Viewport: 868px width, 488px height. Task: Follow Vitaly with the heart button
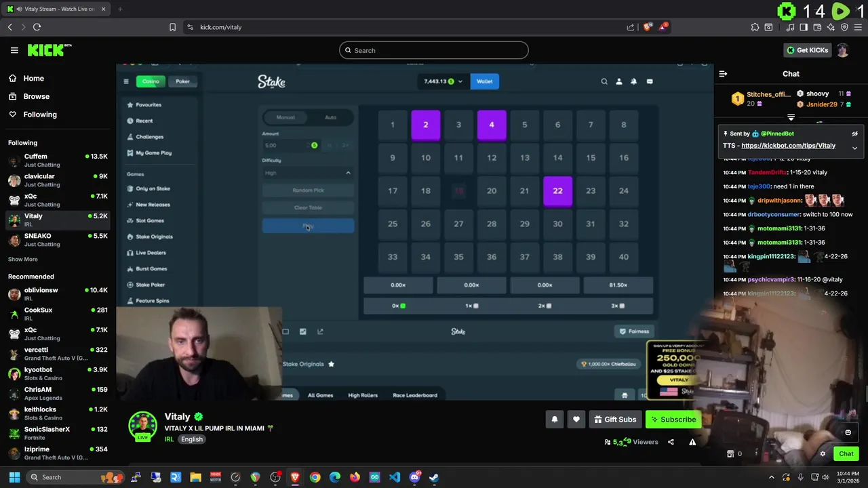(576, 420)
